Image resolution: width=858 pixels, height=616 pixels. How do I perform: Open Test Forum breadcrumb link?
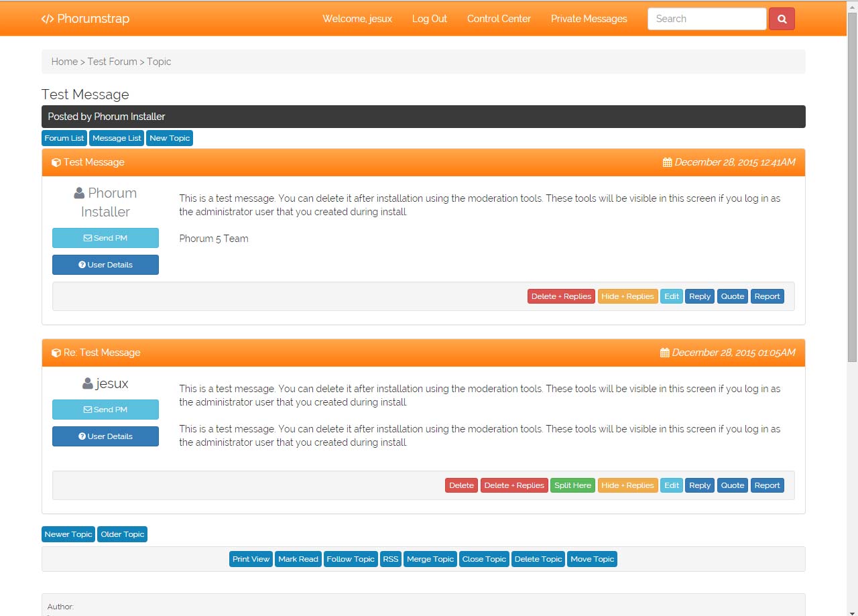[x=112, y=62]
